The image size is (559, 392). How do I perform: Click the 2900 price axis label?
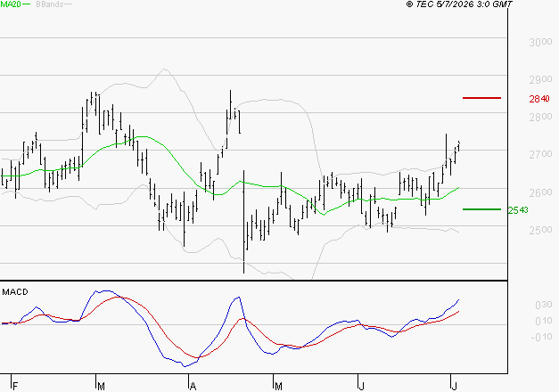pos(540,79)
